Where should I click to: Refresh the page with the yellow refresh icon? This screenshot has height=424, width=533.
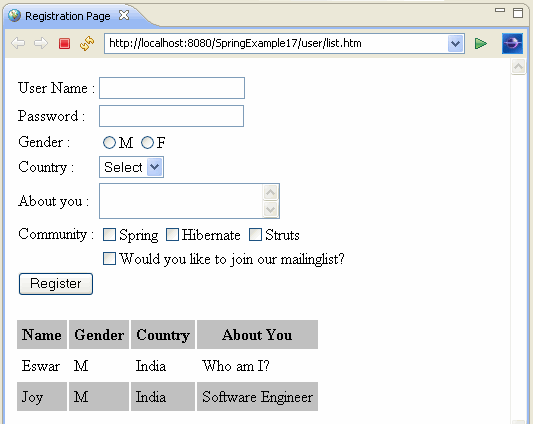click(x=87, y=44)
